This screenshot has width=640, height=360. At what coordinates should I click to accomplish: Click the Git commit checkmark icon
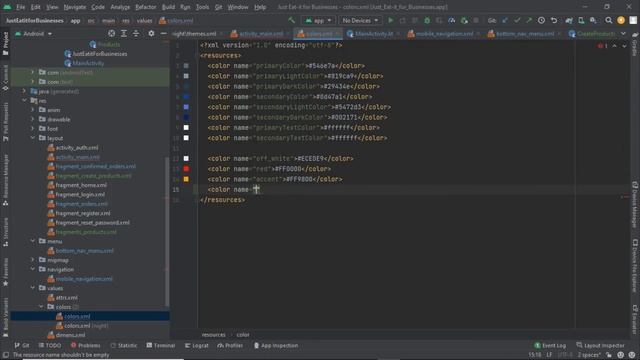(x=517, y=20)
